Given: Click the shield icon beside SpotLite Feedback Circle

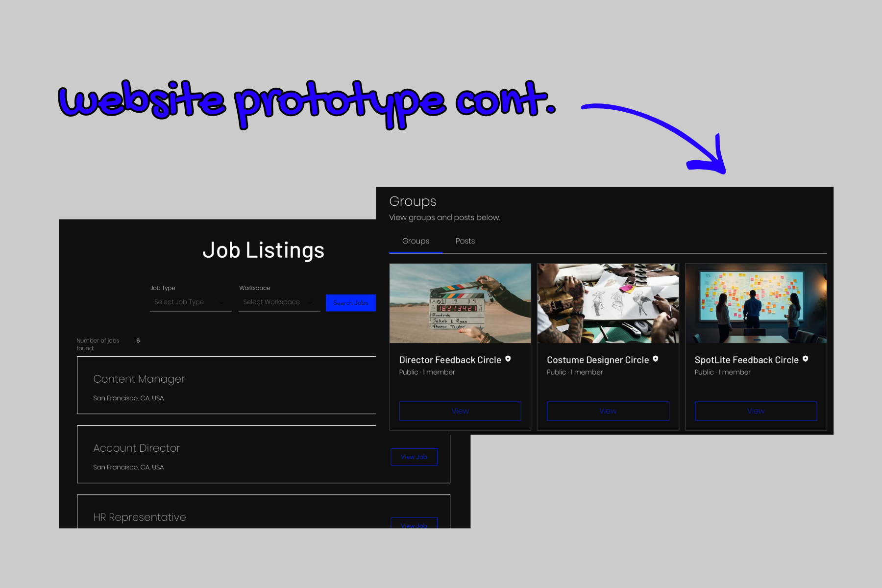Looking at the screenshot, I should click(805, 359).
